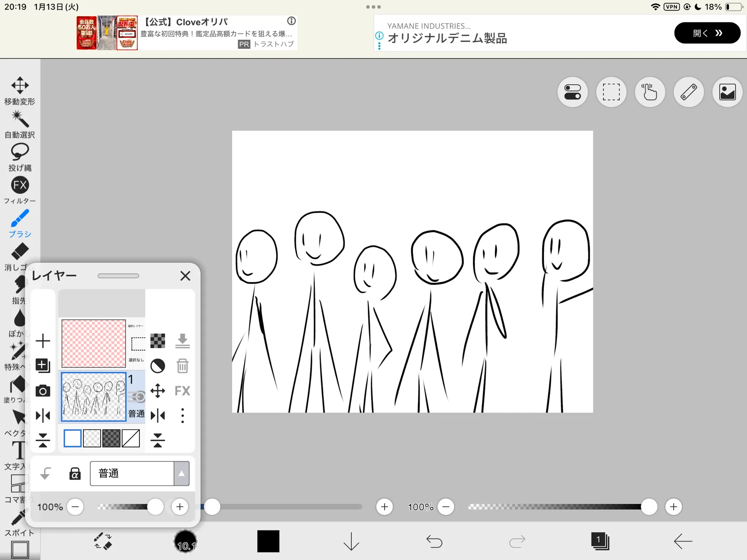Choose the 投げ縄 lasso tool
This screenshot has height=560, width=747.
[x=20, y=157]
